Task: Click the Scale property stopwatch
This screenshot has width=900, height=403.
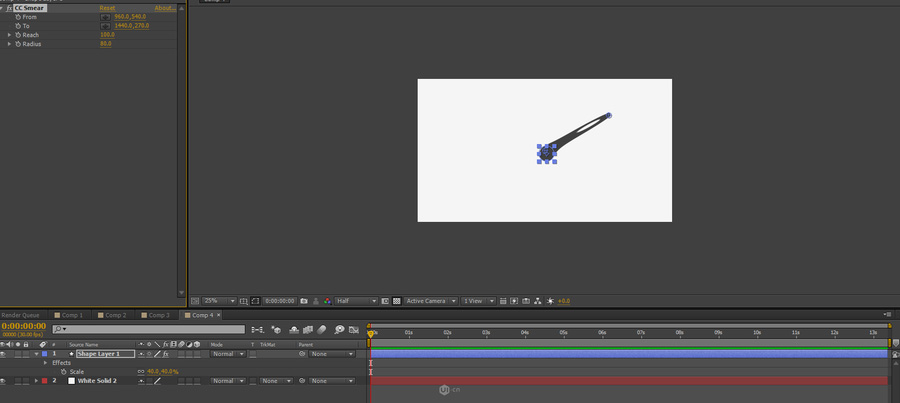Action: [63, 371]
